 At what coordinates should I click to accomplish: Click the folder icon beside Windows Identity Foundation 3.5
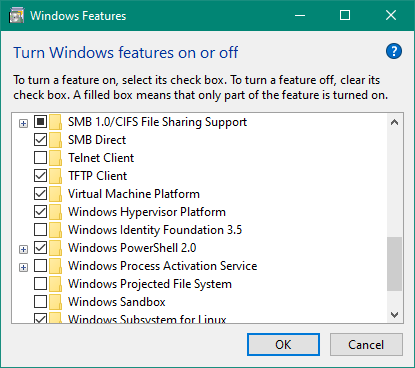[56, 230]
